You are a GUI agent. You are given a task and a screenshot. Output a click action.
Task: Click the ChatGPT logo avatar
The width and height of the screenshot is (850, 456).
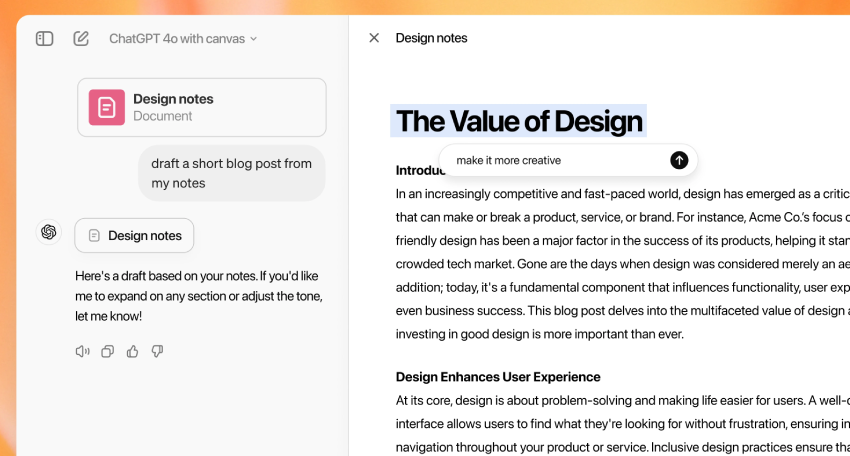click(48, 232)
